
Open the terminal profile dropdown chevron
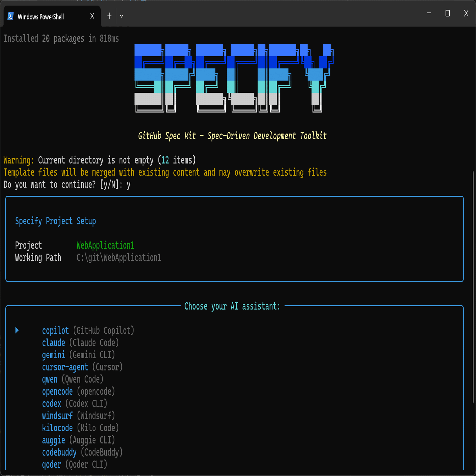tap(121, 16)
